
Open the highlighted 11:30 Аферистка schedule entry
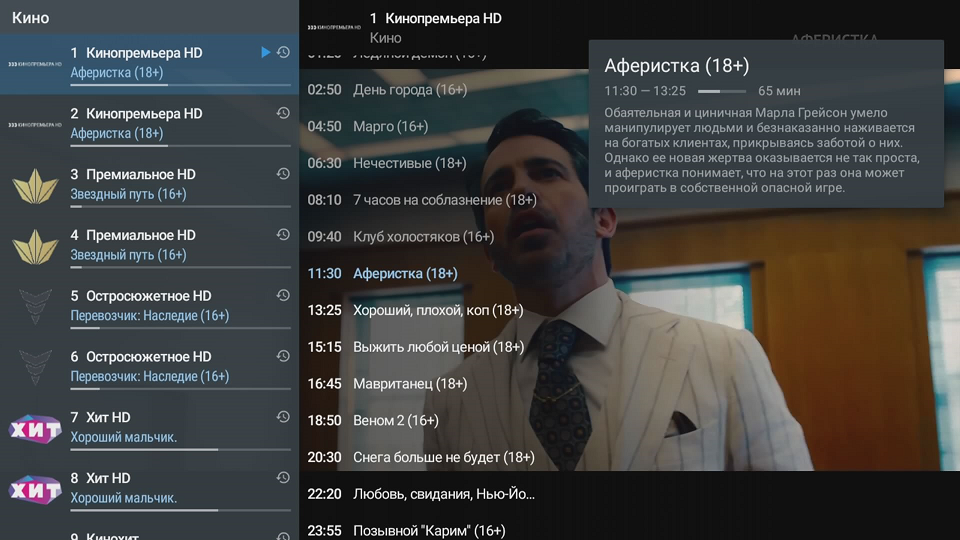tap(405, 273)
